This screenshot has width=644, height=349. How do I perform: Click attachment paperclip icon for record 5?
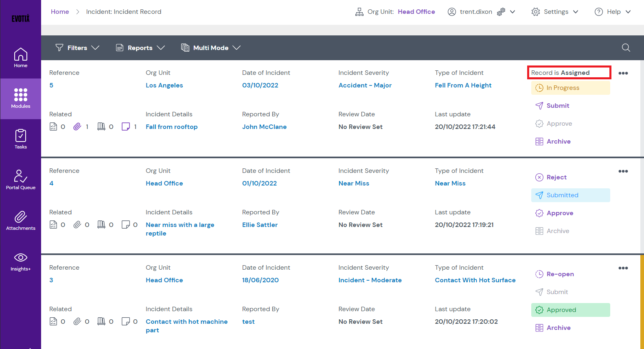coord(77,127)
